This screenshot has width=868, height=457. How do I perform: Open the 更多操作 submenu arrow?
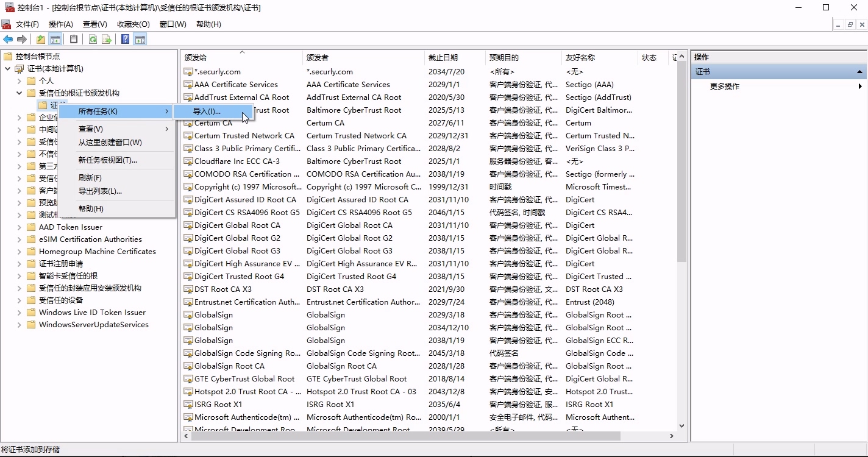pos(860,86)
